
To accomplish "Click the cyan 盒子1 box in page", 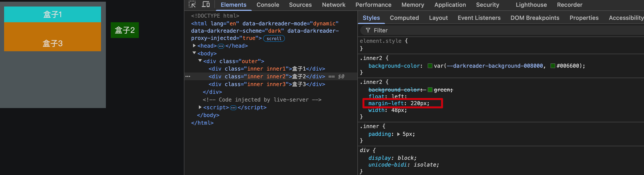I will 53,15.
